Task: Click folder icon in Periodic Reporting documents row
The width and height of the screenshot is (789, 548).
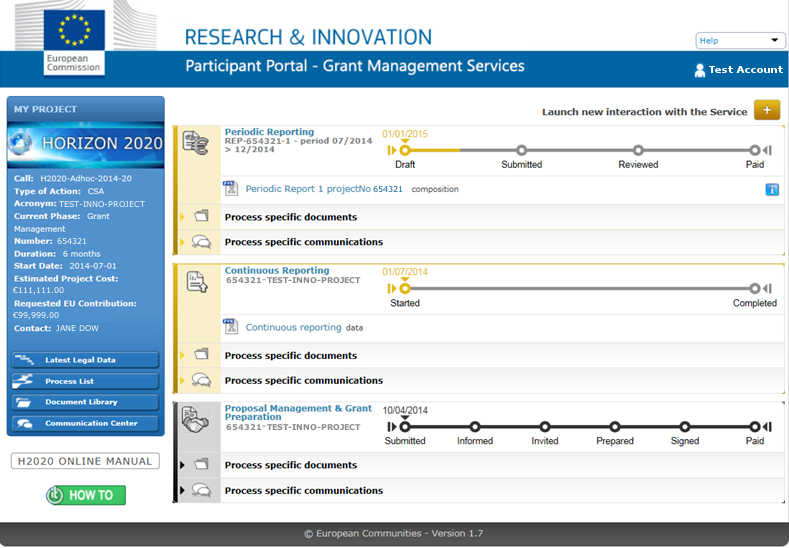Action: click(201, 216)
